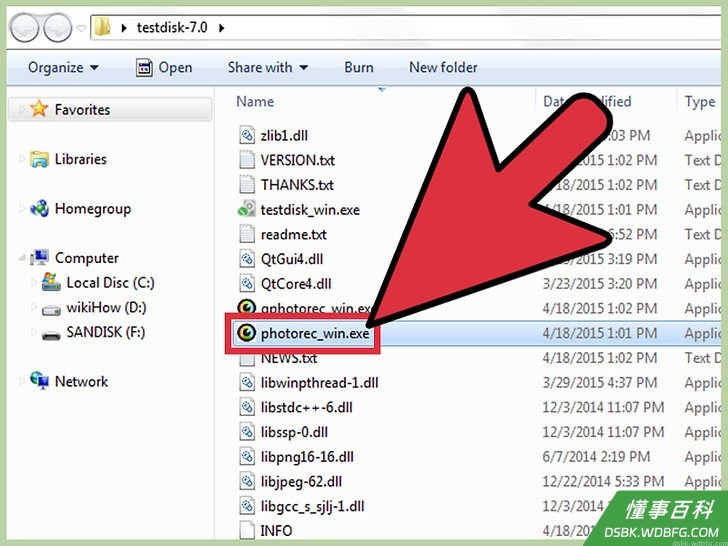728x546 pixels.
Task: Open recent locations dropdown beside nav buttons
Action: pos(81,28)
